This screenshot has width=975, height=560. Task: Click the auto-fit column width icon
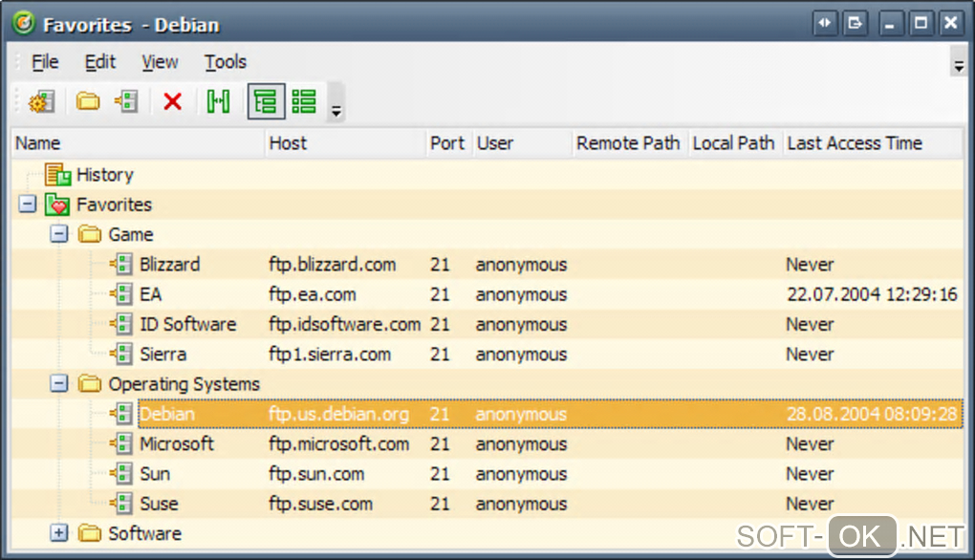point(218,101)
